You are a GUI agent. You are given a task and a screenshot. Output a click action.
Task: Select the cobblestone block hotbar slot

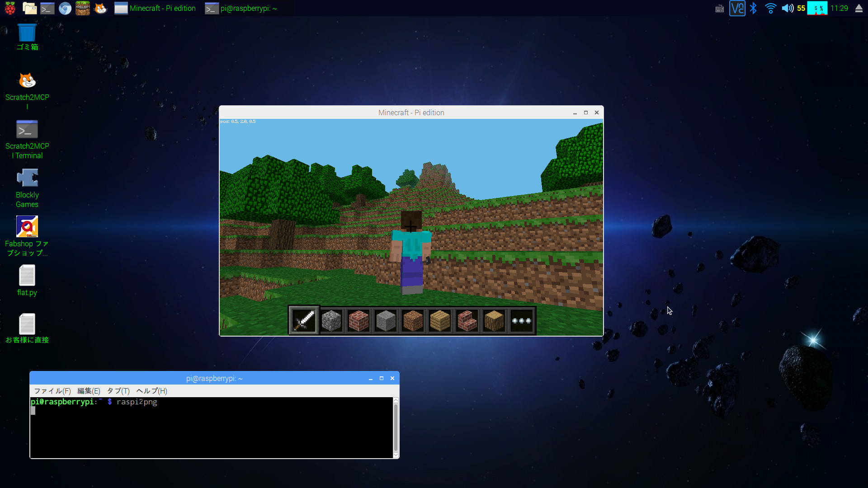[x=331, y=321]
